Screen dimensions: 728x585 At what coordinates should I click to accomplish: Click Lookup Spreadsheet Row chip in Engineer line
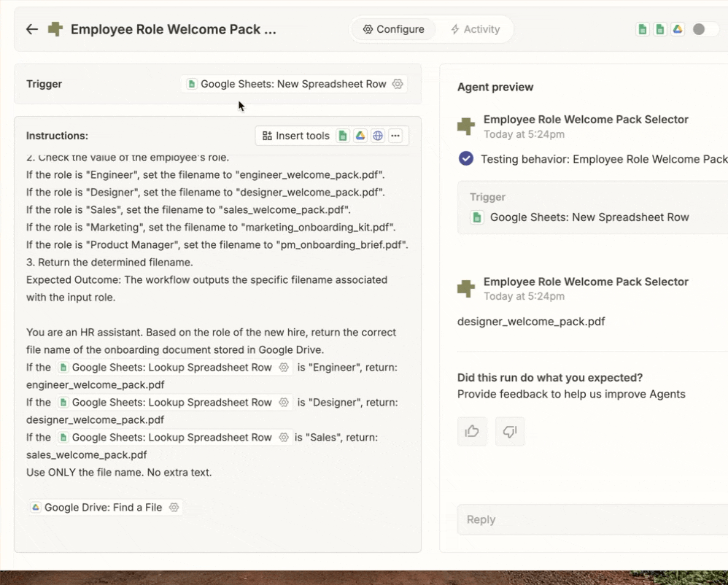tap(174, 367)
